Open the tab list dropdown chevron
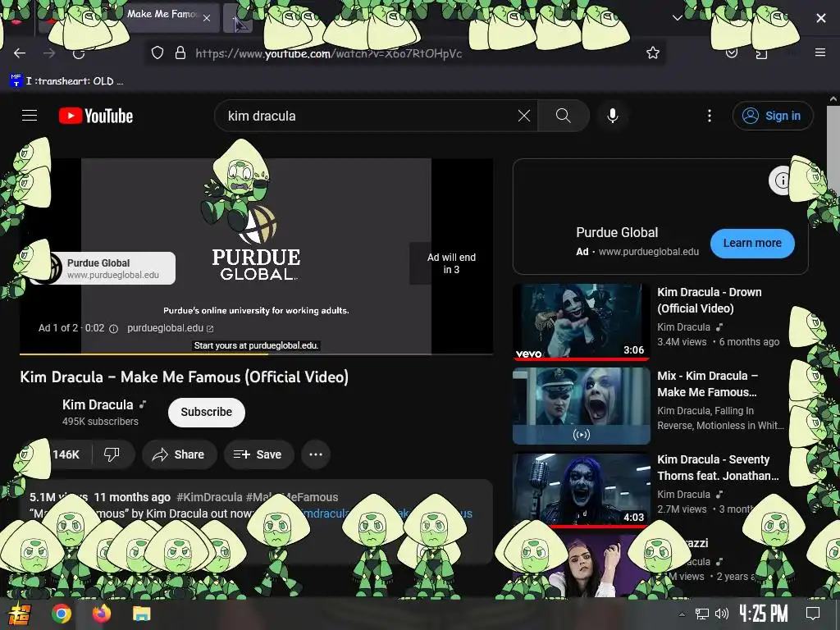Screen dimensions: 840x630 pos(677,18)
